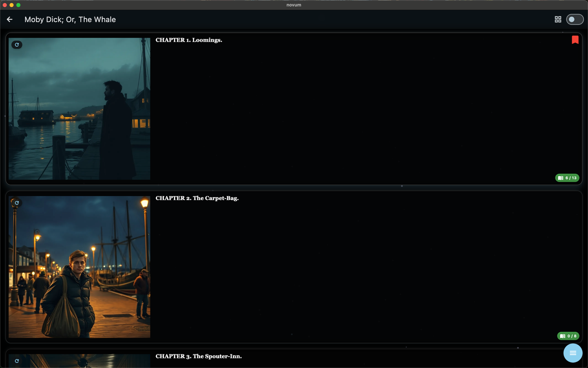Regenerate the Chapter 2 Carpet-Bag image

click(x=17, y=203)
